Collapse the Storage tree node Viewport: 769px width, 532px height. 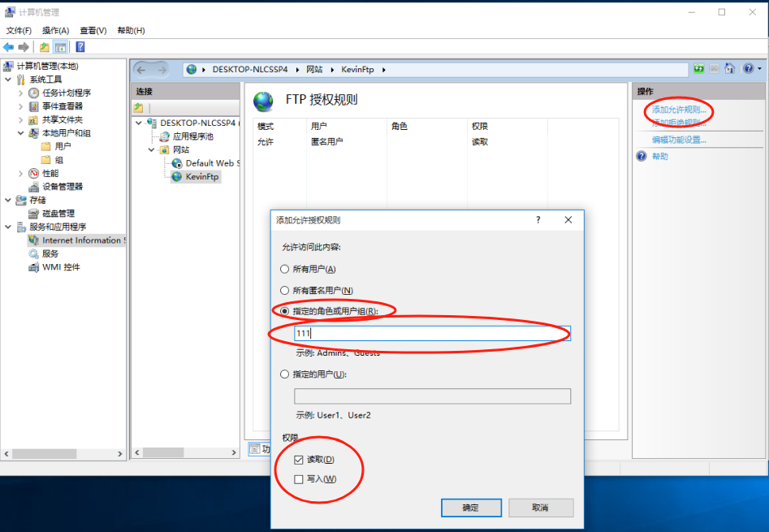(8, 200)
